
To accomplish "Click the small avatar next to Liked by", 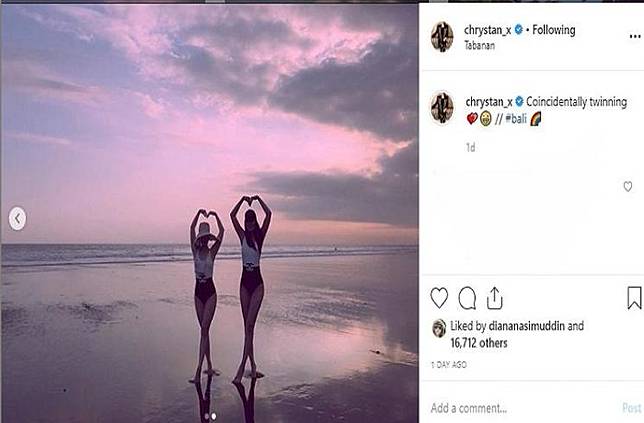I will [x=438, y=327].
